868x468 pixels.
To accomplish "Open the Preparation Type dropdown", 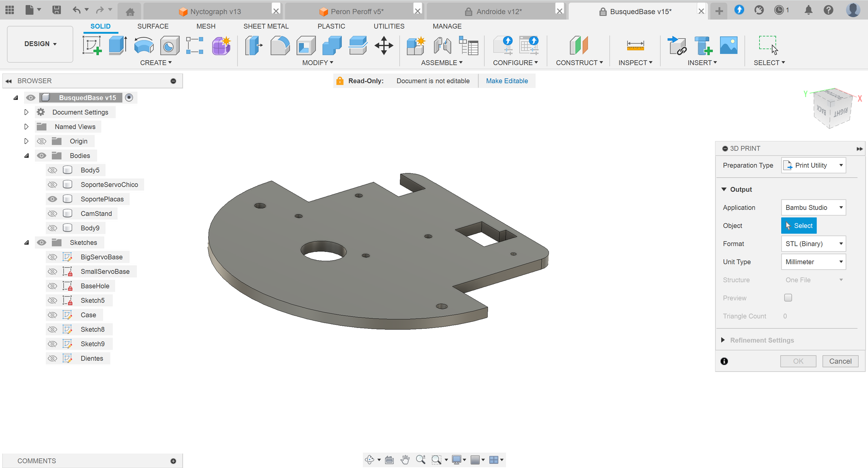I will 813,165.
